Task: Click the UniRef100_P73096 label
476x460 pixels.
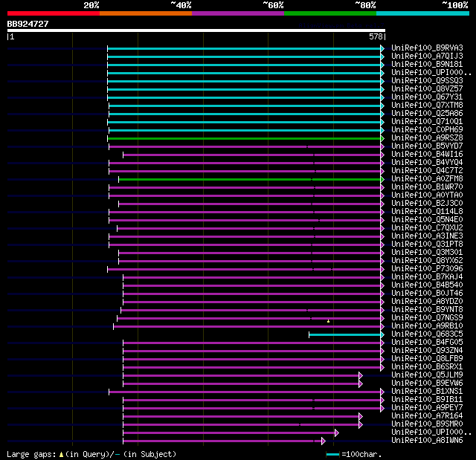Action: (427, 269)
